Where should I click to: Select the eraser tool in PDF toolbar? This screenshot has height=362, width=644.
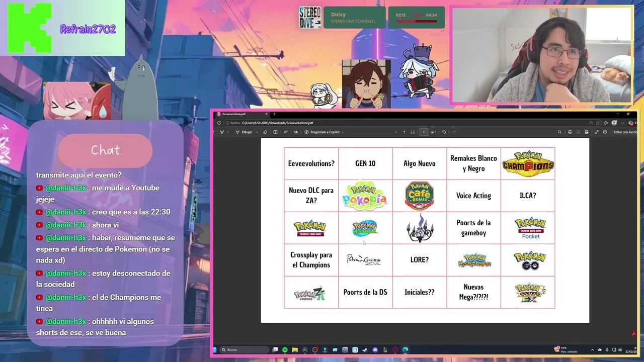coord(265,132)
